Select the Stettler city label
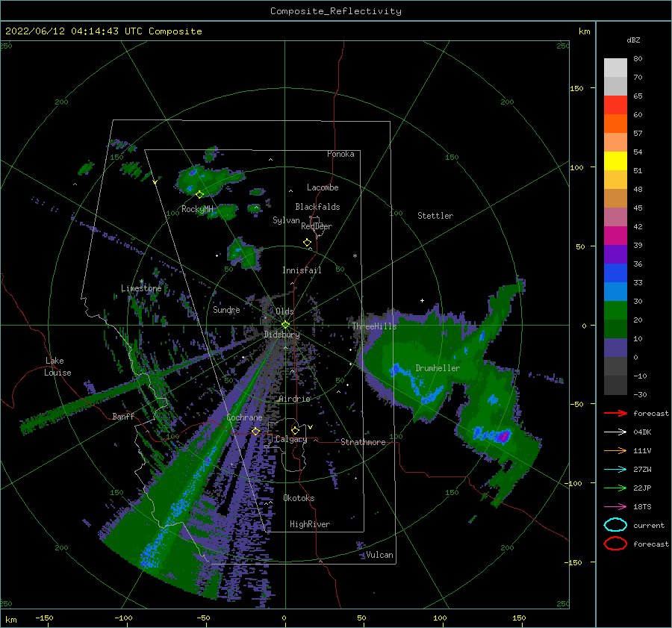 435,216
